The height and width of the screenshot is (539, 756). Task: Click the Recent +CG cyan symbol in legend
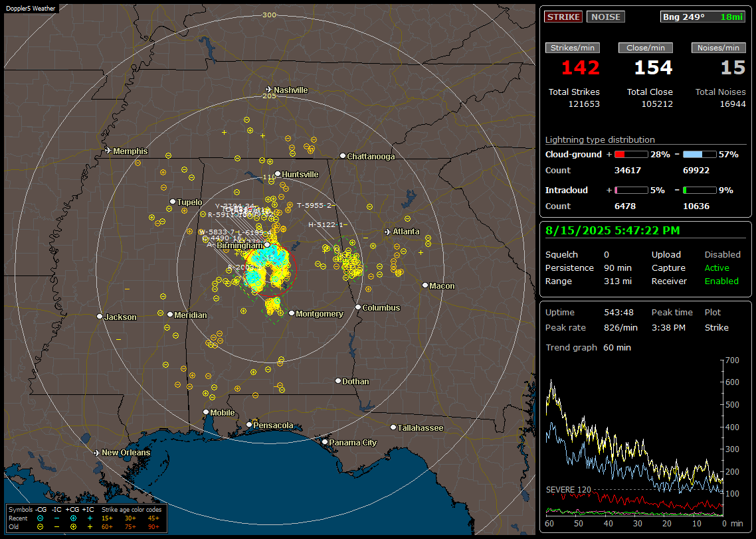(x=73, y=518)
